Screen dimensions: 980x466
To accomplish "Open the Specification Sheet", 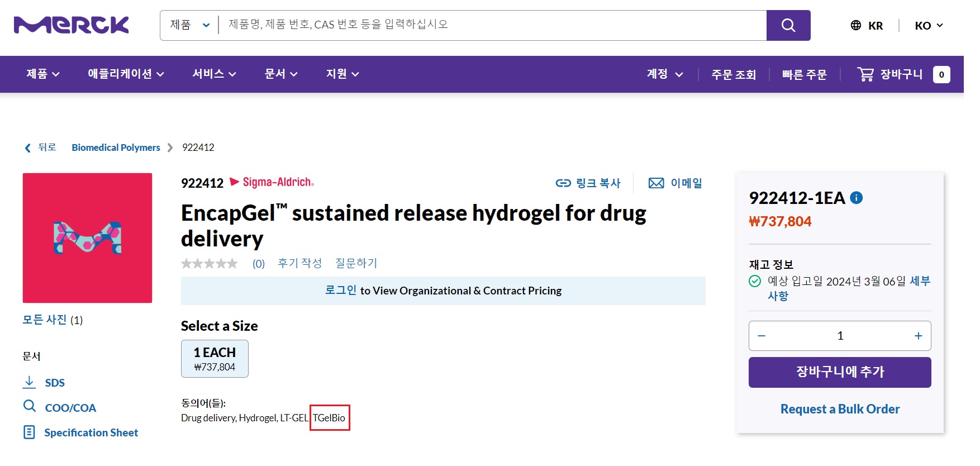I will [80, 432].
